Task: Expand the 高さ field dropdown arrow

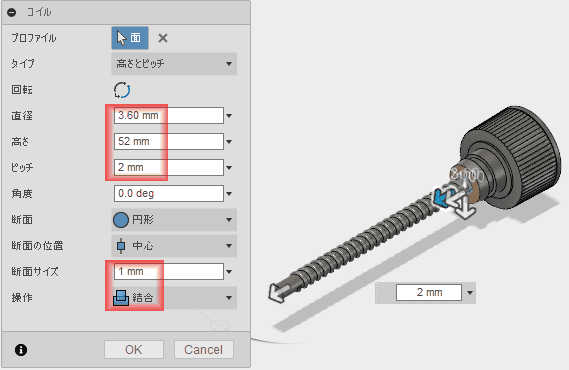Action: [229, 142]
